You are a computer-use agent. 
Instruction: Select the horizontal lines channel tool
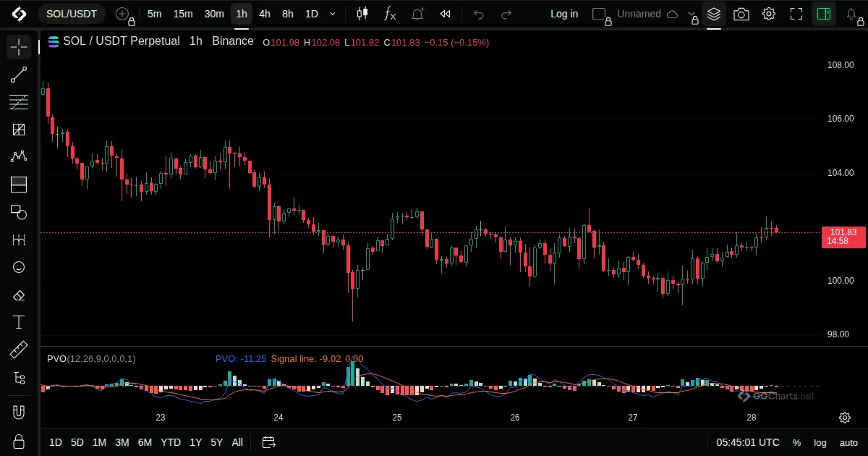coord(19,102)
